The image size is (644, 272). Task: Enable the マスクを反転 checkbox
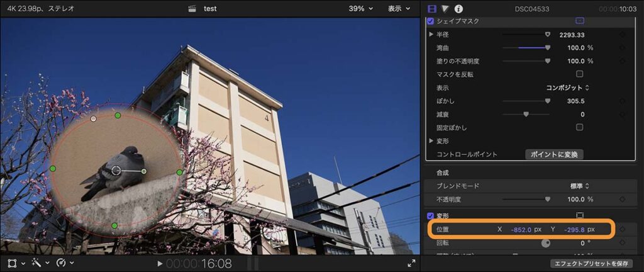pos(579,74)
